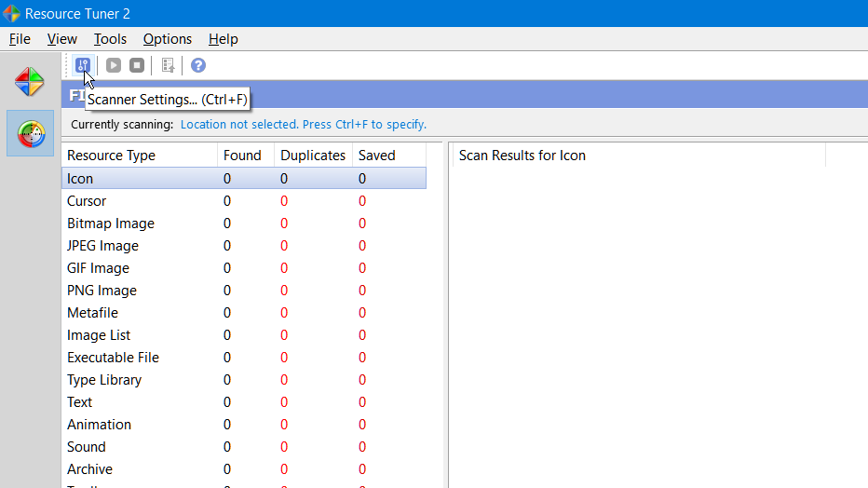The height and width of the screenshot is (488, 868).
Task: Select the Text resource type row
Action: [x=244, y=401]
